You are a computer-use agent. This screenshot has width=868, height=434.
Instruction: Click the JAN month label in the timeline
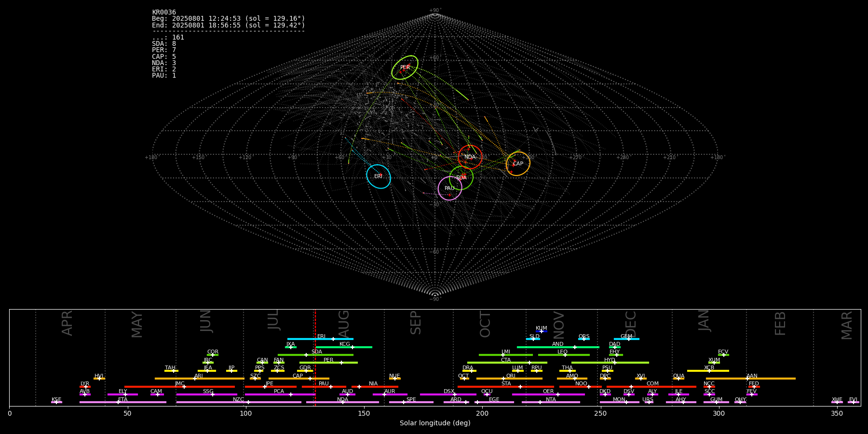tap(705, 320)
